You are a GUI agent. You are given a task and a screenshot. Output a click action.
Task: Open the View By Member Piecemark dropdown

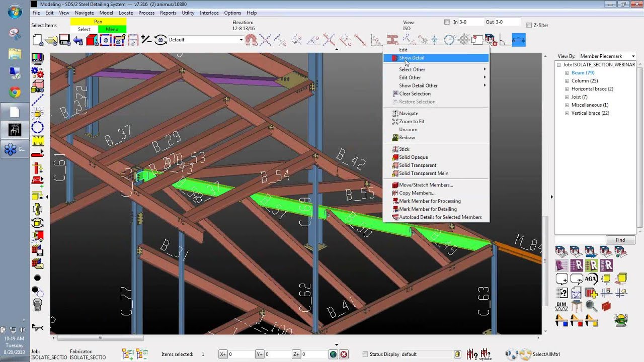607,56
